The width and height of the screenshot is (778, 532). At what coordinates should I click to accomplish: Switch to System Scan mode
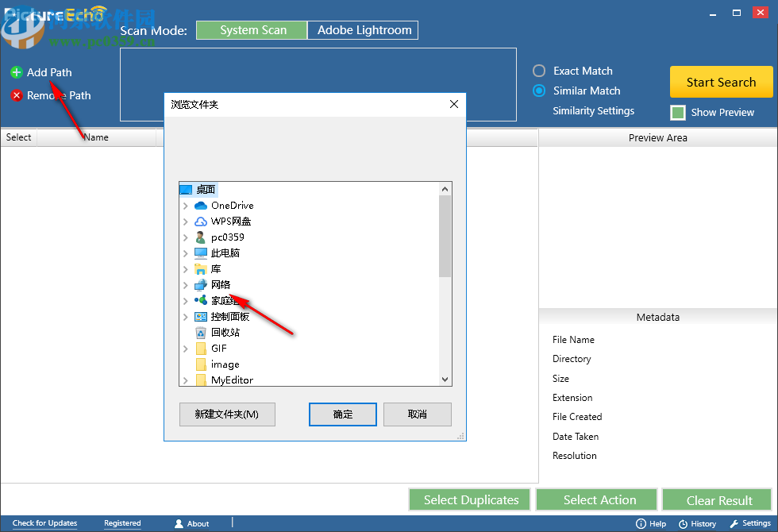click(x=252, y=30)
